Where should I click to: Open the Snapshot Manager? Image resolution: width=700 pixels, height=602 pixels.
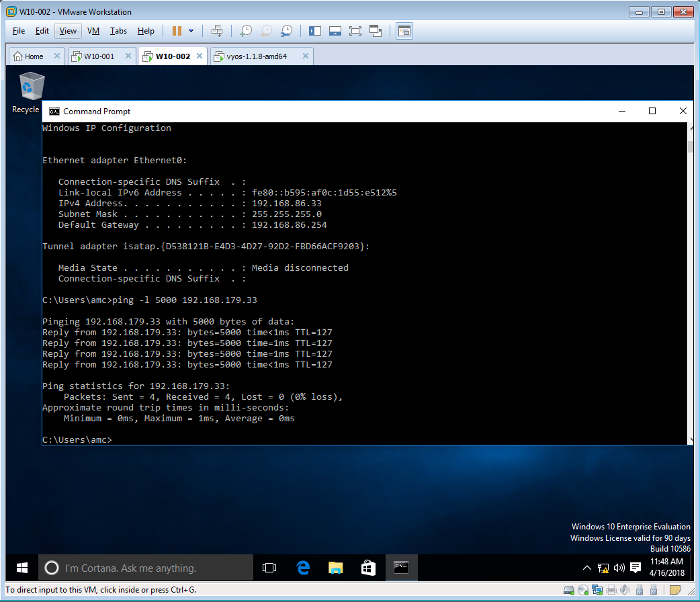pyautogui.click(x=286, y=31)
